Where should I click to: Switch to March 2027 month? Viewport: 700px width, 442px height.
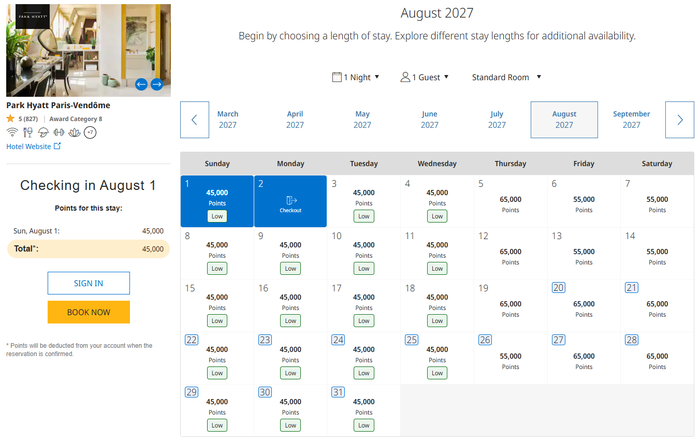228,120
